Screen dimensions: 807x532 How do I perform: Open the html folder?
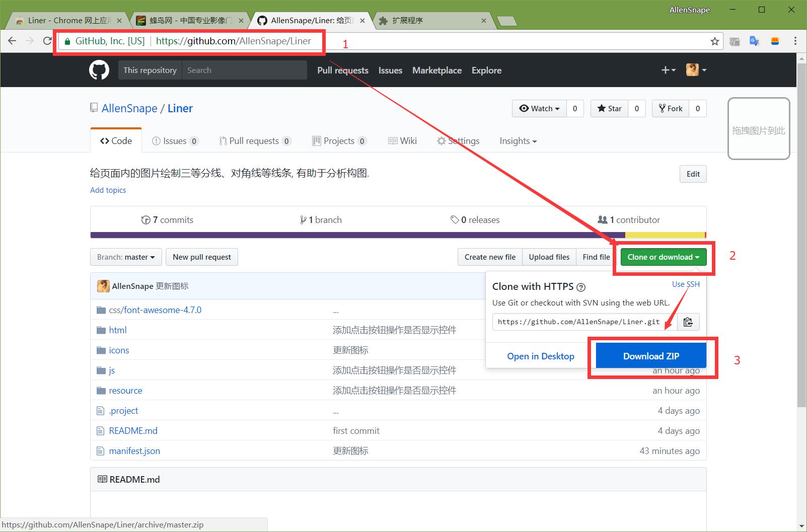pos(118,330)
